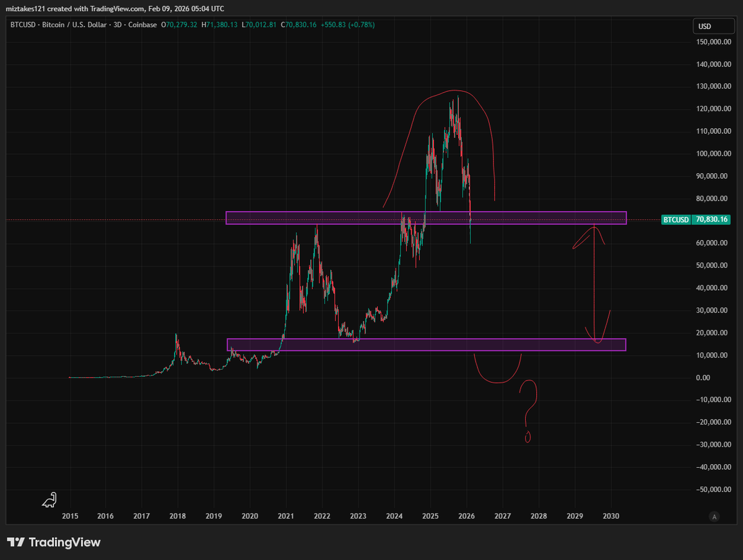
Task: Click the 2022 time axis label
Action: click(322, 516)
